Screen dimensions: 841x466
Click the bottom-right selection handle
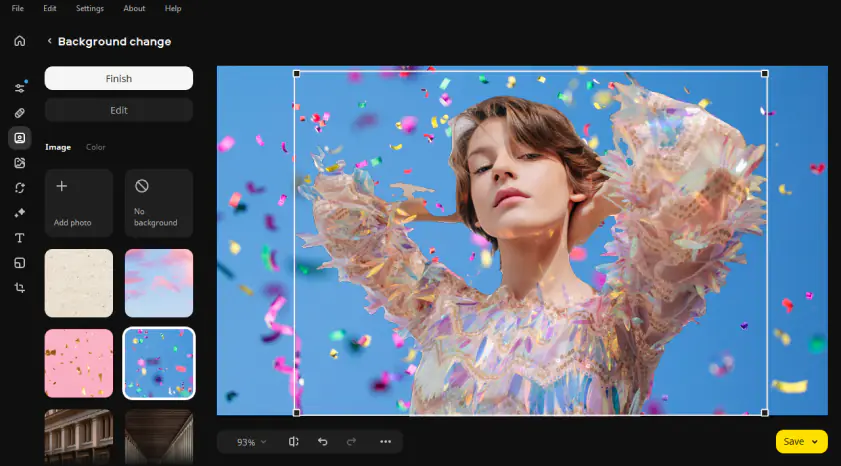(x=765, y=412)
